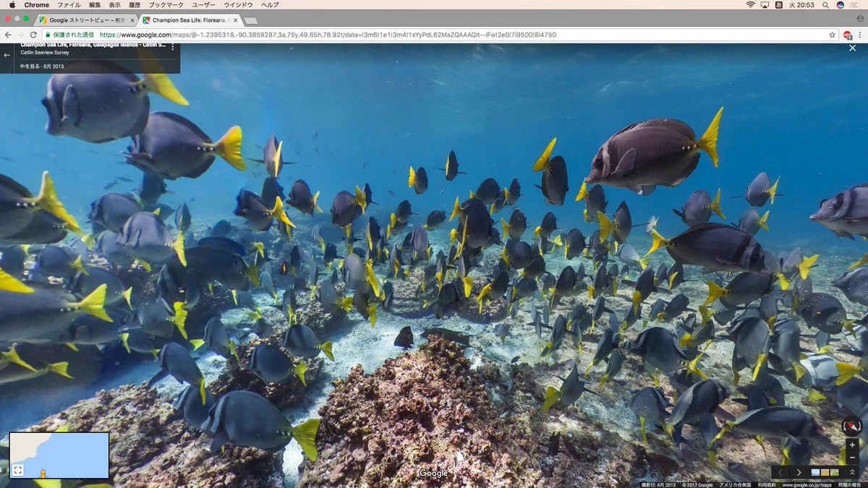Click the Chrome forward button
Image resolution: width=868 pixels, height=488 pixels.
tap(20, 35)
